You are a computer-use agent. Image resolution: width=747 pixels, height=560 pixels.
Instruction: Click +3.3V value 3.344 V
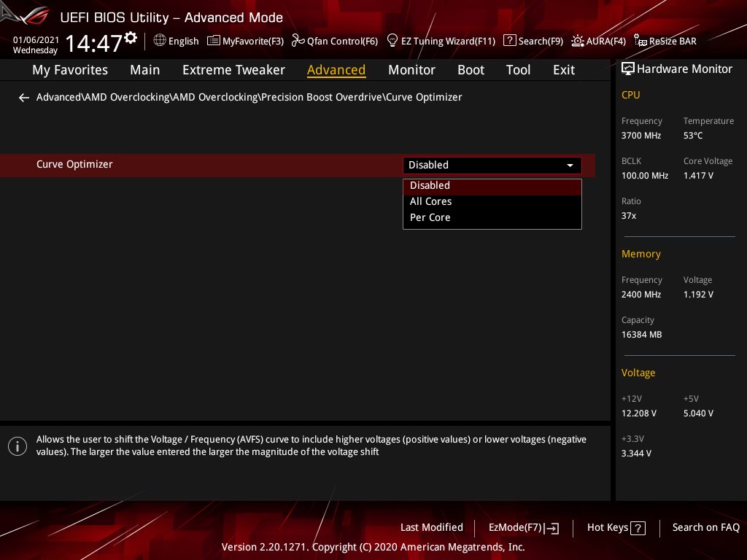pyautogui.click(x=636, y=454)
